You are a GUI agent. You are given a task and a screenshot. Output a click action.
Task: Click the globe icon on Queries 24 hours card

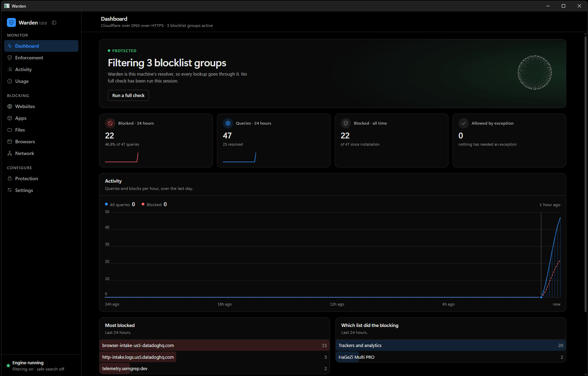tap(228, 123)
